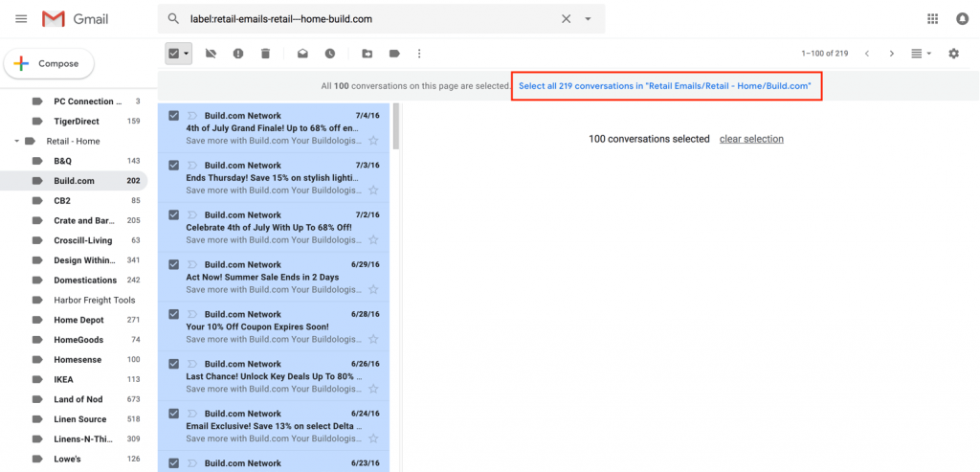The height and width of the screenshot is (472, 980).
Task: Snooze selected conversations
Action: (330, 54)
